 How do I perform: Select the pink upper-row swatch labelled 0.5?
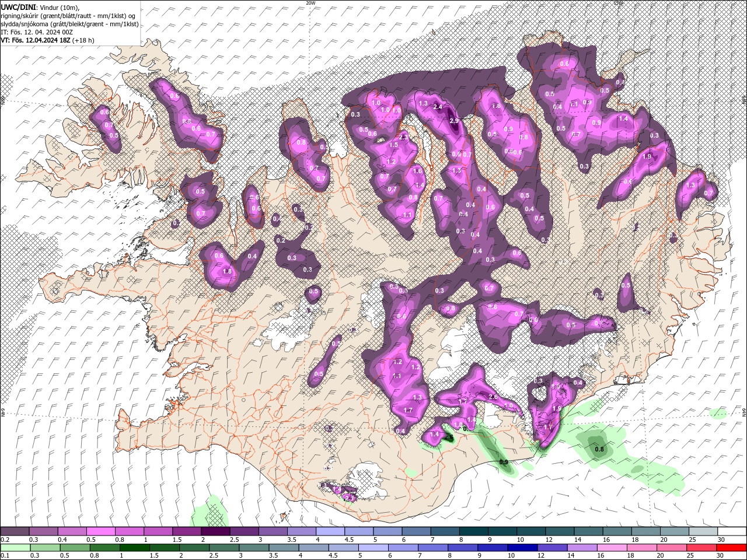click(100, 531)
